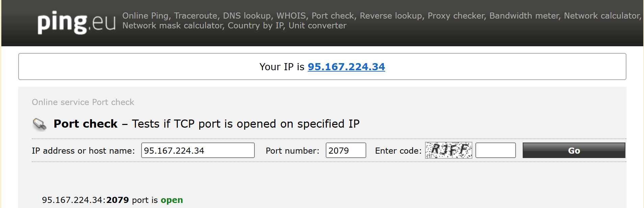Open the Network calculator link
Screen dimensions: 644x208
pos(602,16)
